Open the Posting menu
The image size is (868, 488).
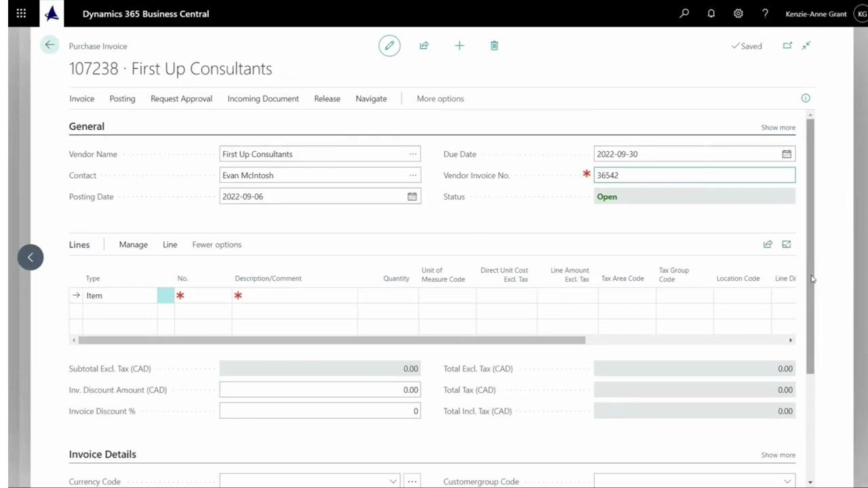tap(122, 98)
